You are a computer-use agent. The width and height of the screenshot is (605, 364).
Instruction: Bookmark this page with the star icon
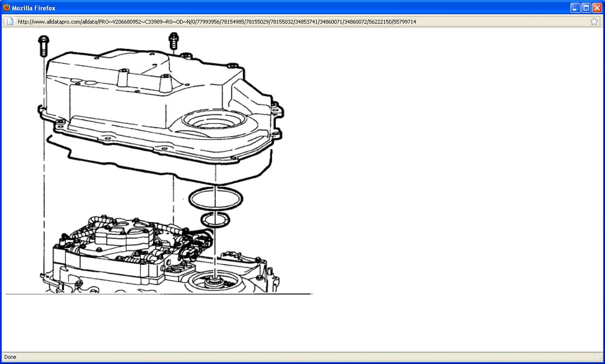click(x=594, y=21)
